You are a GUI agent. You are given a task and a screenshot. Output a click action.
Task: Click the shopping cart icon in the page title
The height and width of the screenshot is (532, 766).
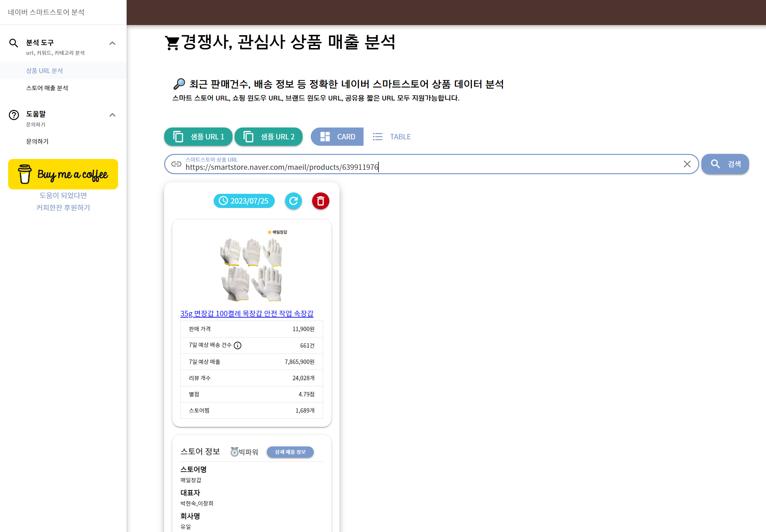click(172, 43)
